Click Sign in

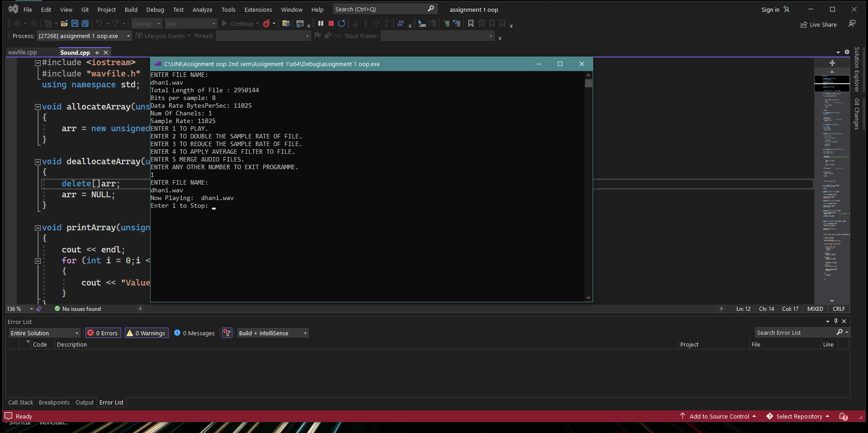click(x=770, y=10)
